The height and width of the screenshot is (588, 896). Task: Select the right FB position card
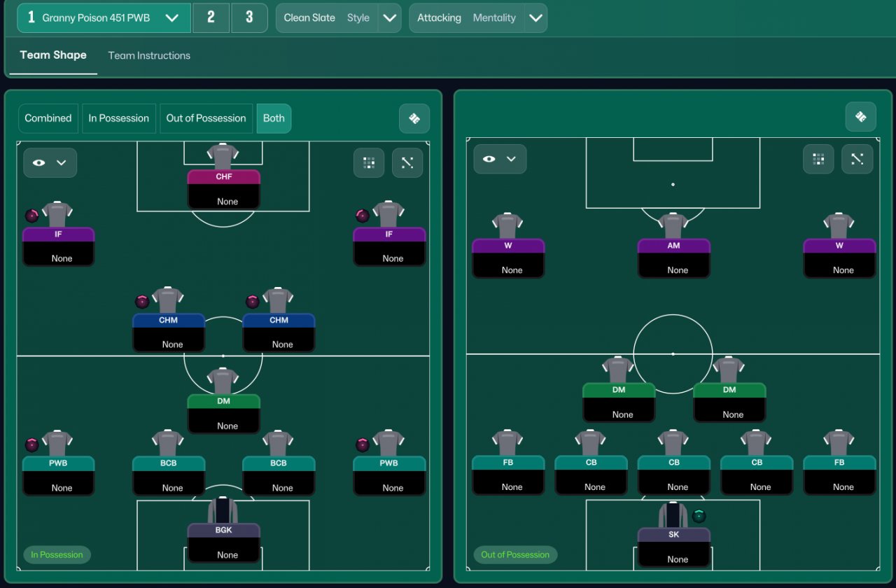[839, 475]
